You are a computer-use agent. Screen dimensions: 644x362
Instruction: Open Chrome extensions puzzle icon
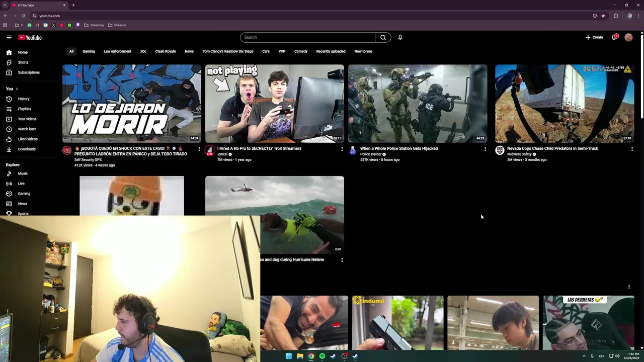[616, 16]
